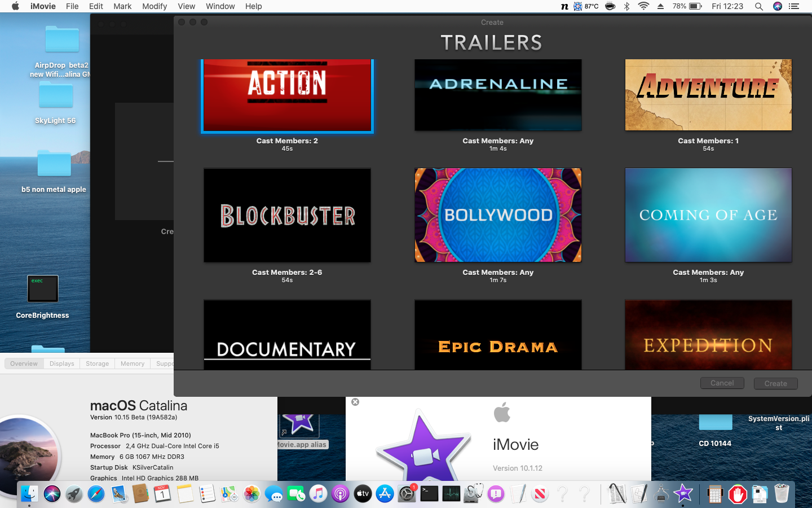Open Calculator from the Dock
Screen dimensions: 812x508
click(715, 494)
